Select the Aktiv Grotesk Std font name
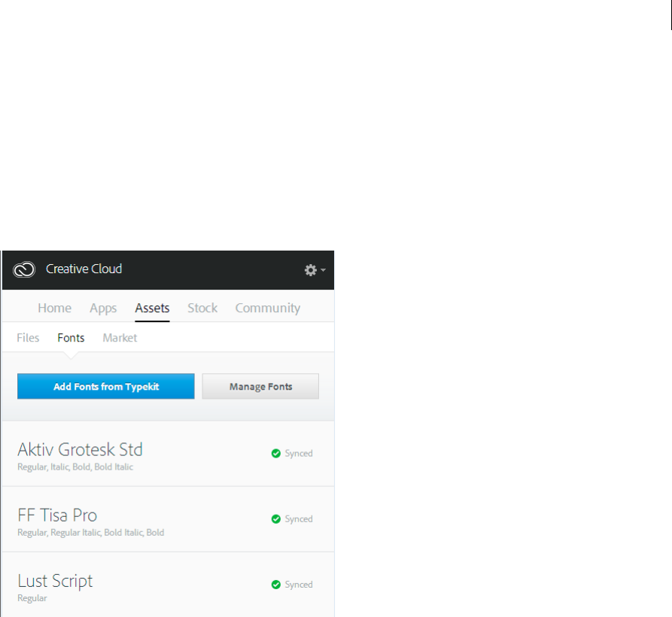 (80, 449)
